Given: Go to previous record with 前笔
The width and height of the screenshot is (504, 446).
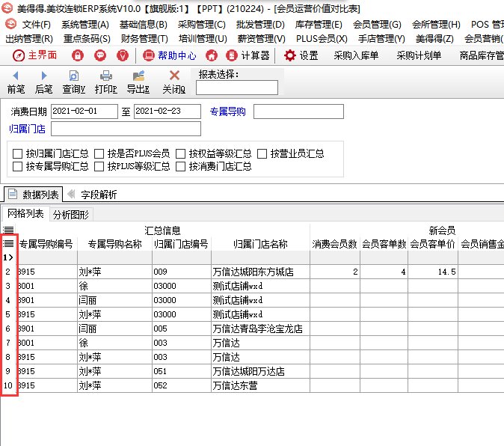Looking at the screenshot, I should [x=16, y=82].
